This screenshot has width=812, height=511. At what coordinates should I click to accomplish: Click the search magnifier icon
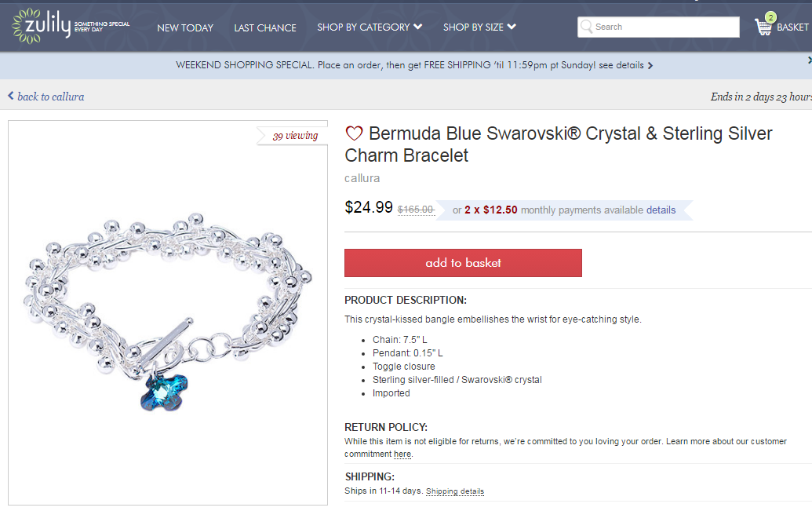coord(586,27)
